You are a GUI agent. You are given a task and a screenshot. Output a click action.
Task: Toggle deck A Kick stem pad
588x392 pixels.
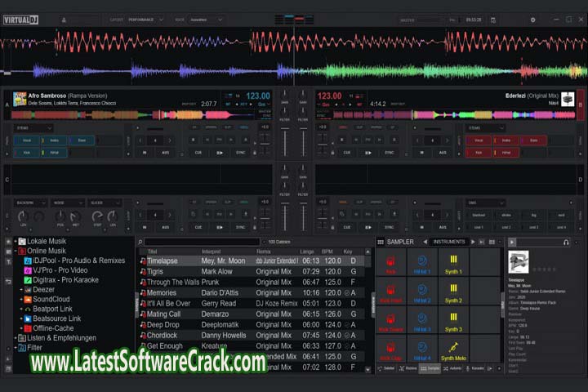[27, 153]
